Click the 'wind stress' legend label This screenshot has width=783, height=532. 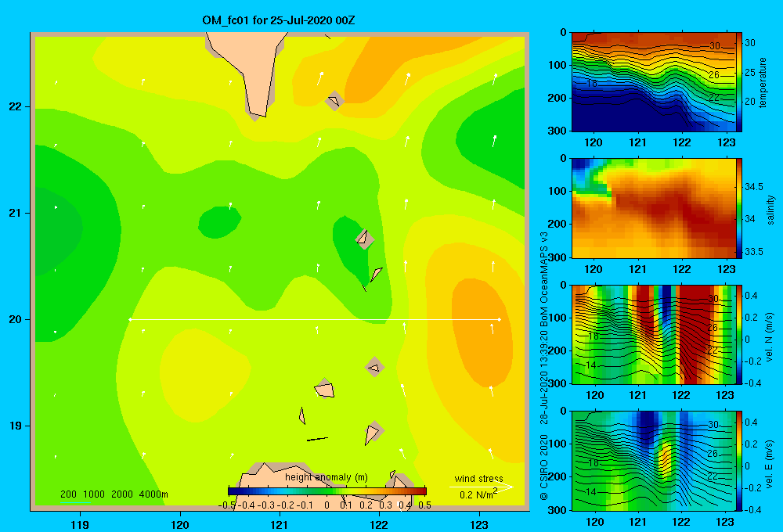[x=478, y=479]
